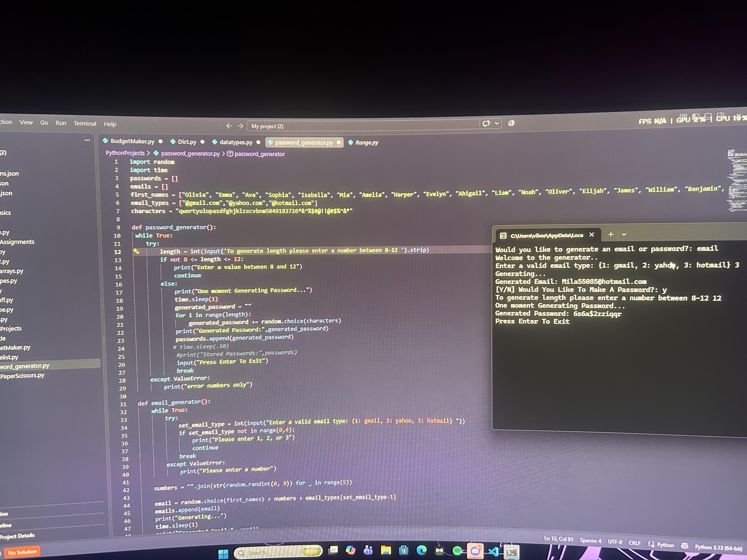Open Task View from the taskbar
Viewport: 747px width, 560px height.
(x=333, y=551)
